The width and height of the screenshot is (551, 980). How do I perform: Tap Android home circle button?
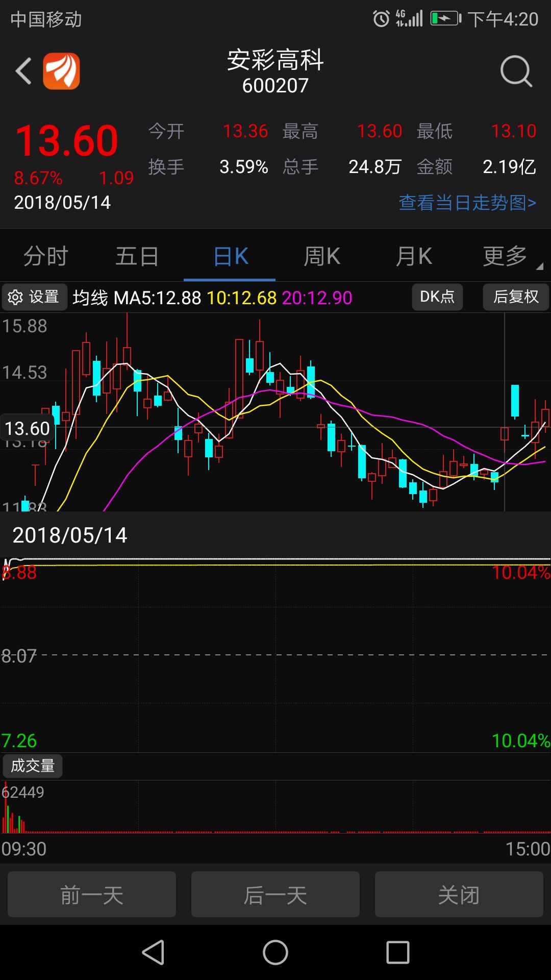[x=275, y=952]
